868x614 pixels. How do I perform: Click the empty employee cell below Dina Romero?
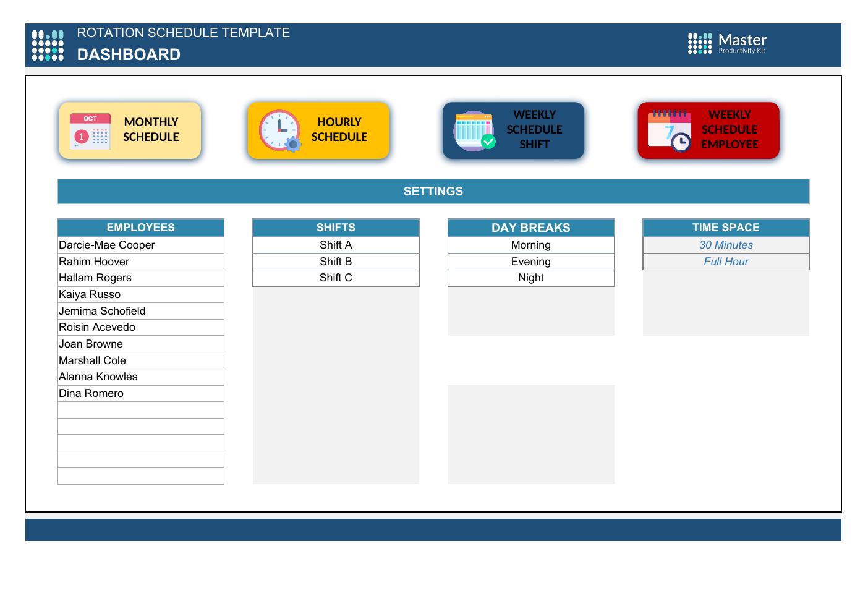coord(141,410)
